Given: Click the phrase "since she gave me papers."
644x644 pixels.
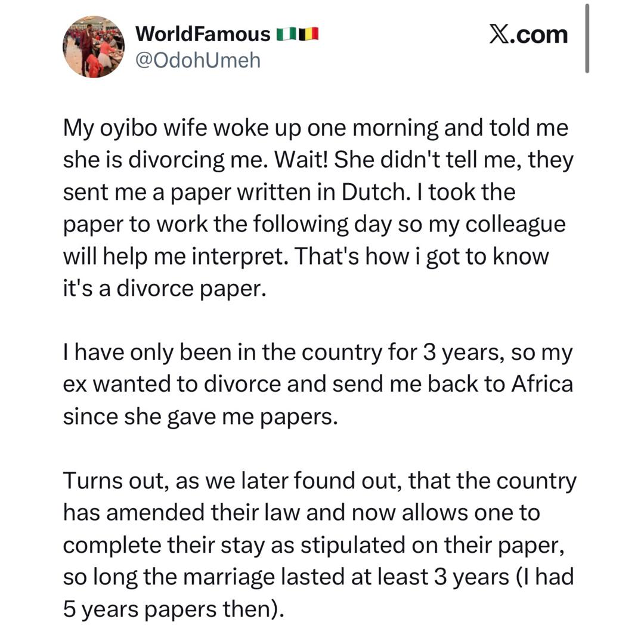Looking at the screenshot, I should [x=200, y=416].
